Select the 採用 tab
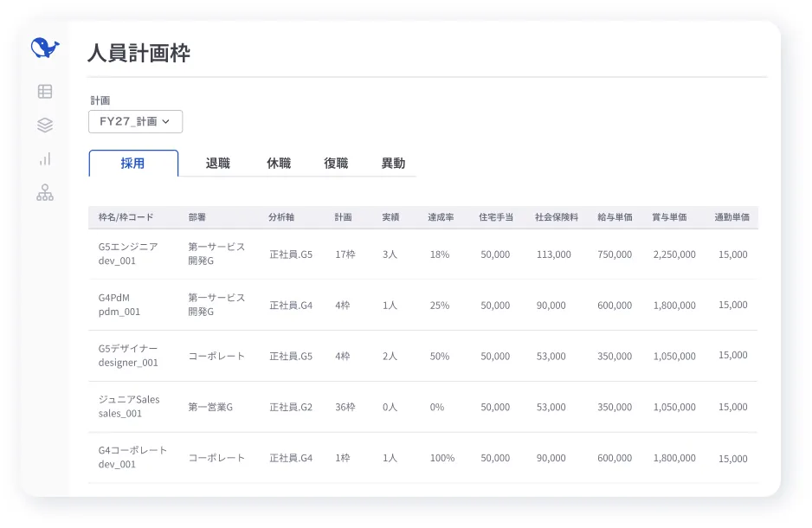Image resolution: width=812 pixels, height=528 pixels. coord(133,164)
